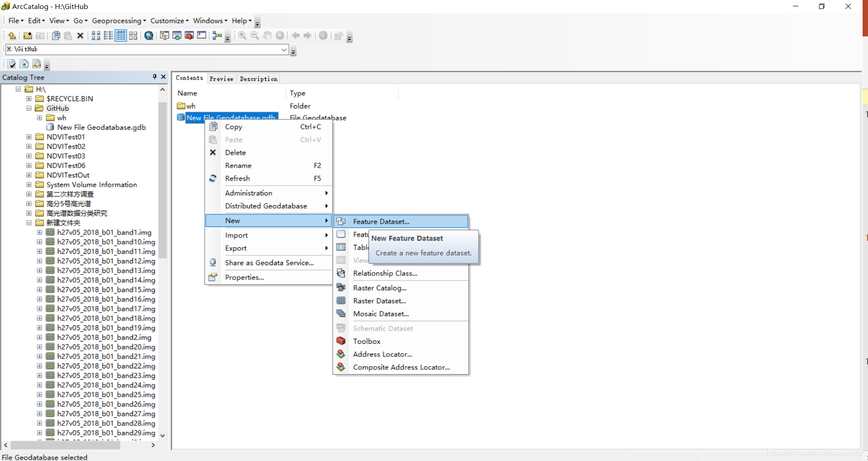Click the black X Delete toolbar icon
Viewport: 868px width, 461px height.
coord(80,35)
